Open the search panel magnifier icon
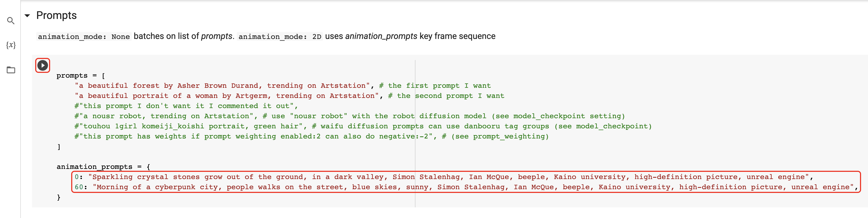 (x=11, y=21)
